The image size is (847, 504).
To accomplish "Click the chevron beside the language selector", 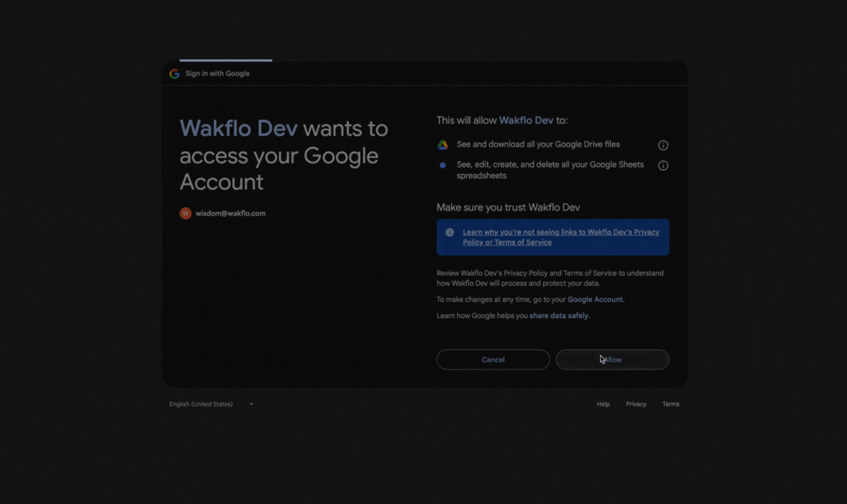I will click(x=251, y=403).
